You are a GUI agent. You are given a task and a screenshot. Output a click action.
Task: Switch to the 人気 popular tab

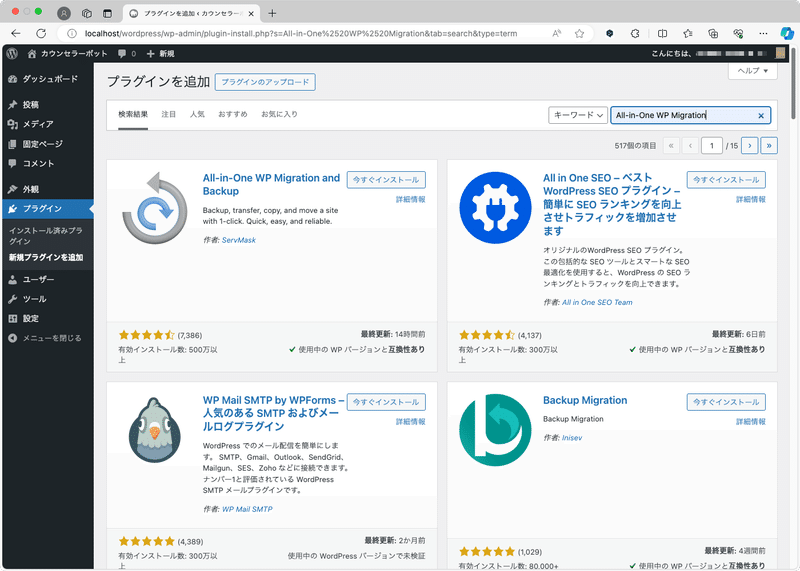(197, 114)
